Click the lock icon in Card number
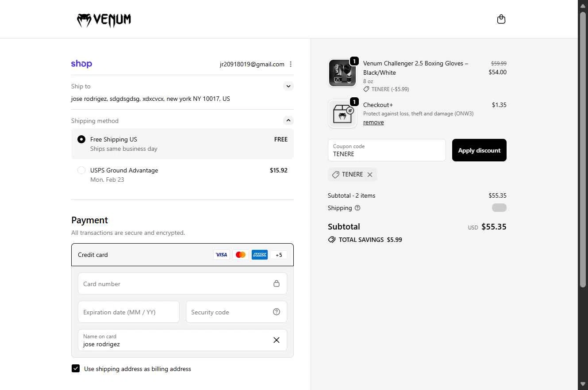Screen dimensions: 588x390 [277, 283]
